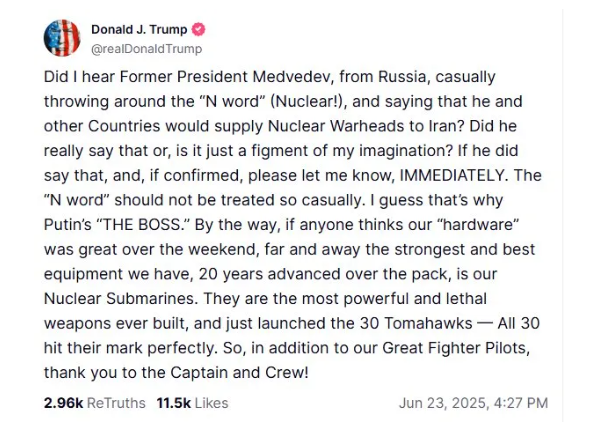The height and width of the screenshot is (427, 597).
Task: Click the phrase "THE BOSS." in the post
Action: click(x=144, y=225)
